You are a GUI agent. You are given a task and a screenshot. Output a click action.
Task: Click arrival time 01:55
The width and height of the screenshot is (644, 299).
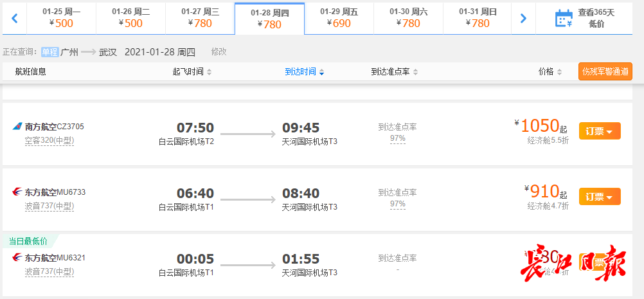301,259
